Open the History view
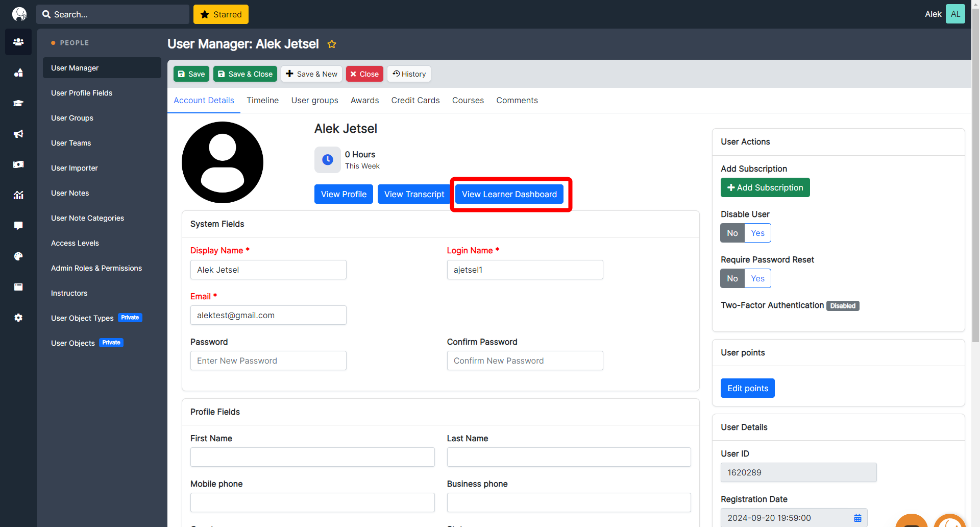 pos(409,74)
